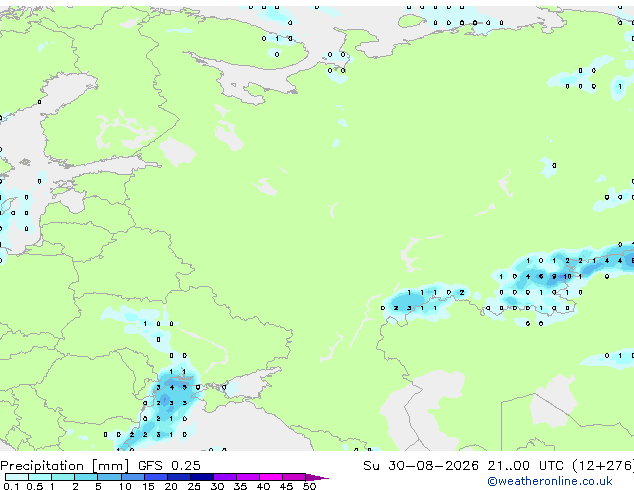This screenshot has height=490, width=634.
Task: Click the '(12+276)' forecast offset text
Action: point(602,466)
